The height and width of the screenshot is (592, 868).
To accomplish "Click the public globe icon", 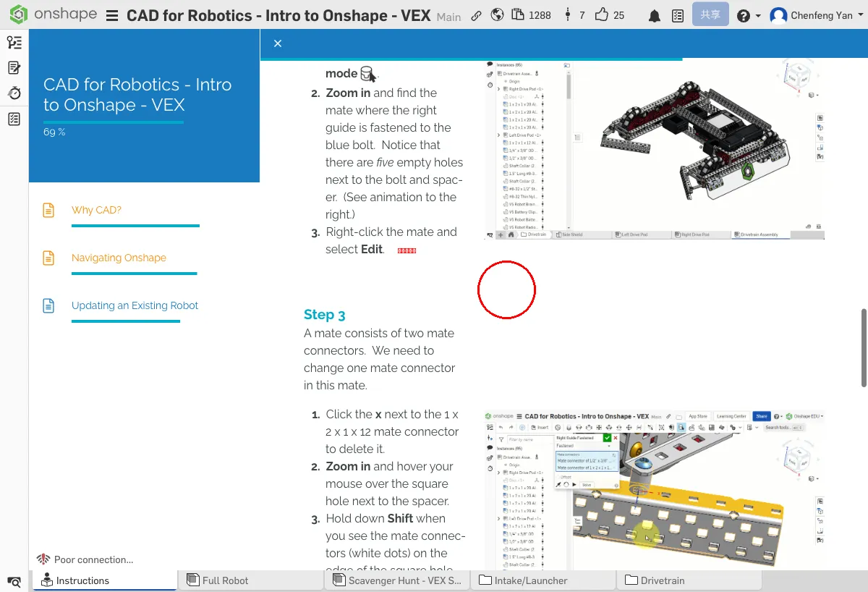I will tap(497, 15).
